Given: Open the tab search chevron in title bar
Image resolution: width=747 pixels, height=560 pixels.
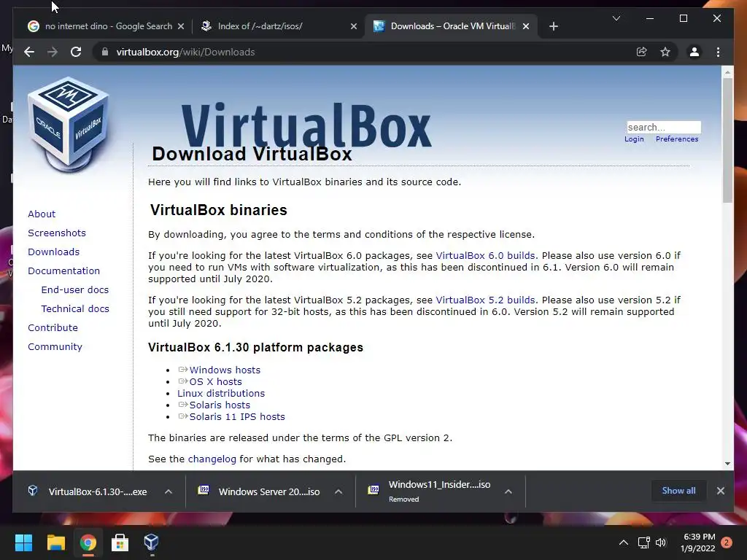Looking at the screenshot, I should click(616, 18).
